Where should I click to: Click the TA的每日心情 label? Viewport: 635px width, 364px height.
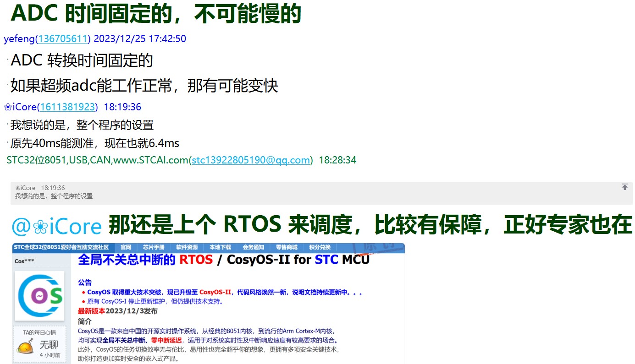39,332
